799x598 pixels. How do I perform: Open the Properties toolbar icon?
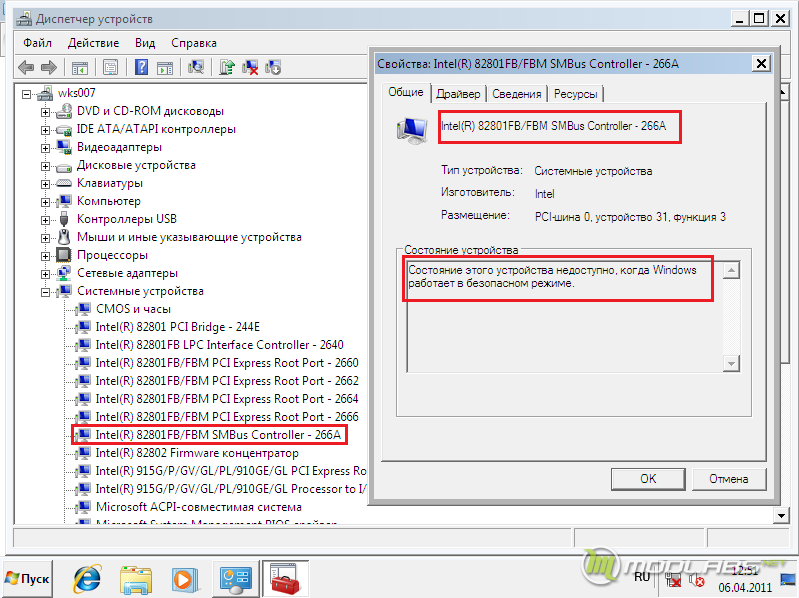click(x=111, y=67)
